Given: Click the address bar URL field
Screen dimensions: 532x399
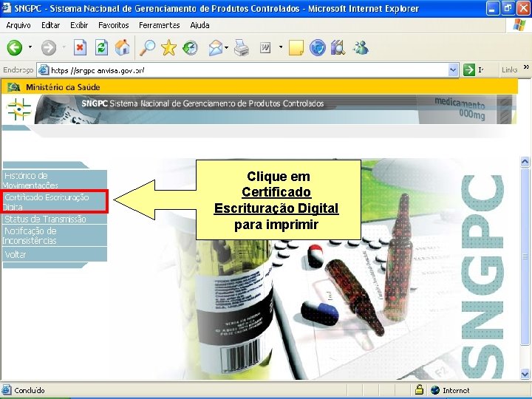Looking at the screenshot, I should click(249, 70).
